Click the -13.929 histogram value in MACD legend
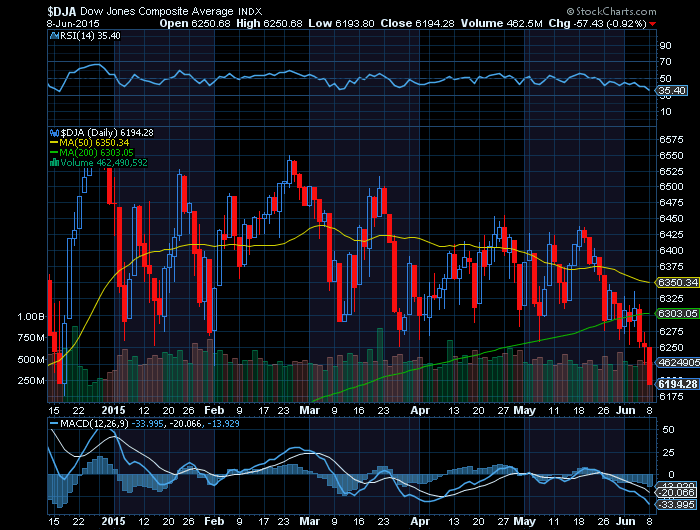The height and width of the screenshot is (530, 700). 223,423
